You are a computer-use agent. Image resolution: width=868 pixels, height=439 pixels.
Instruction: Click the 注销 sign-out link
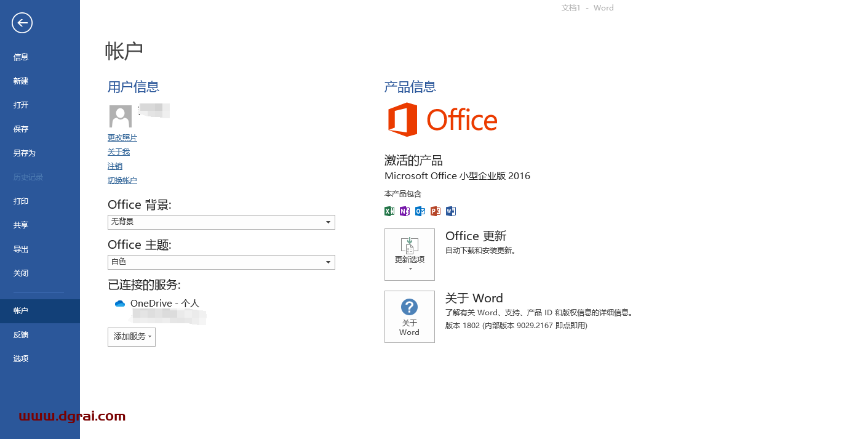tap(115, 166)
